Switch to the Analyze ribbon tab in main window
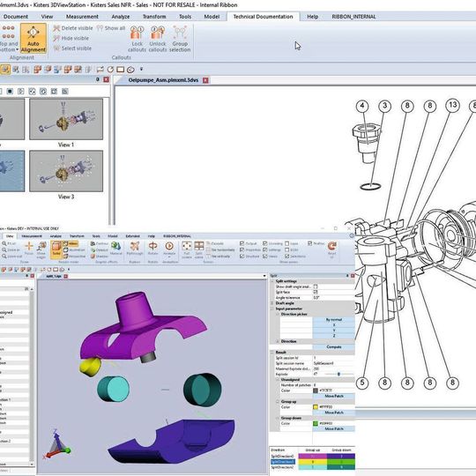 click(x=121, y=17)
